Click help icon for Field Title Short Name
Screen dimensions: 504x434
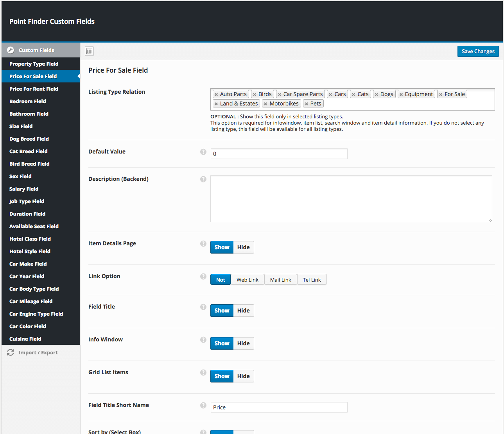click(x=203, y=405)
